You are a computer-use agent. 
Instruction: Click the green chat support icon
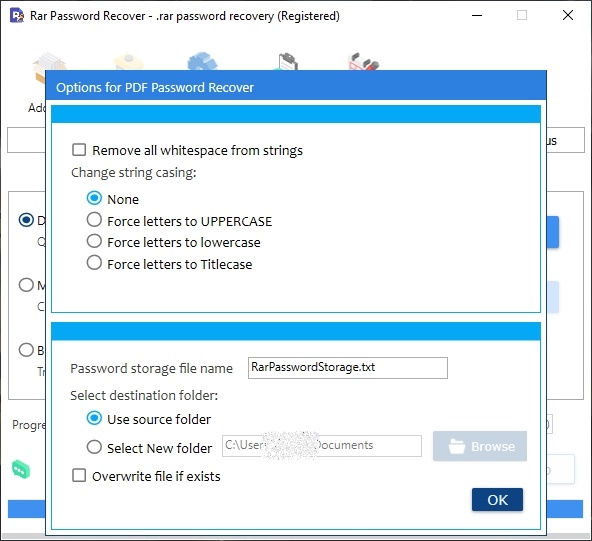point(21,469)
